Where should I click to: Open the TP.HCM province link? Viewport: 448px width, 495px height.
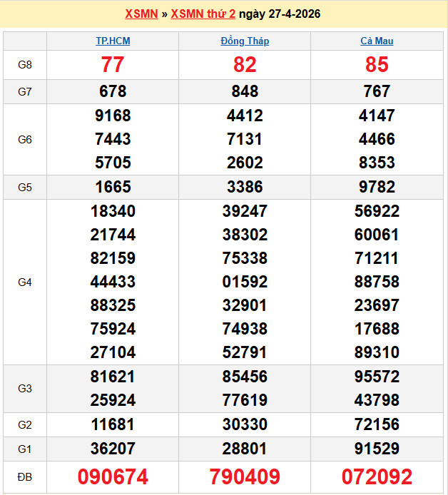tap(113, 41)
